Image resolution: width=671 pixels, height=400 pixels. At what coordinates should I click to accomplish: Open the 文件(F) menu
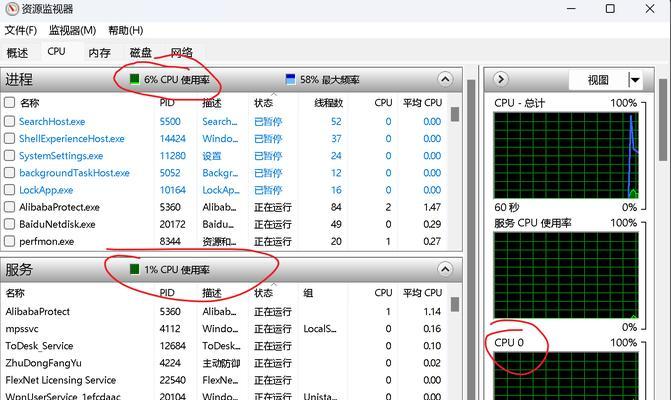pos(21,30)
